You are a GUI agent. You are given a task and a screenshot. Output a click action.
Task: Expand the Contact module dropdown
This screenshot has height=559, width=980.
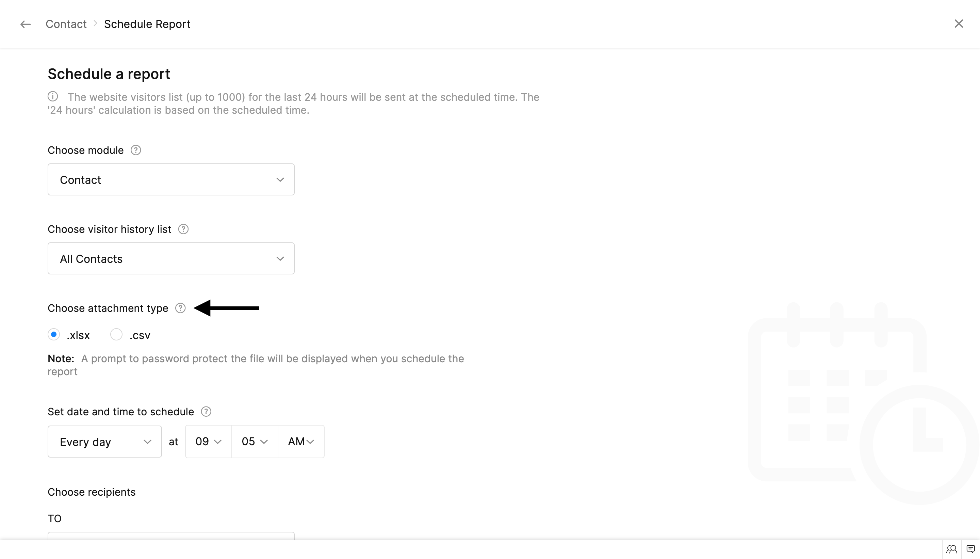click(x=171, y=180)
